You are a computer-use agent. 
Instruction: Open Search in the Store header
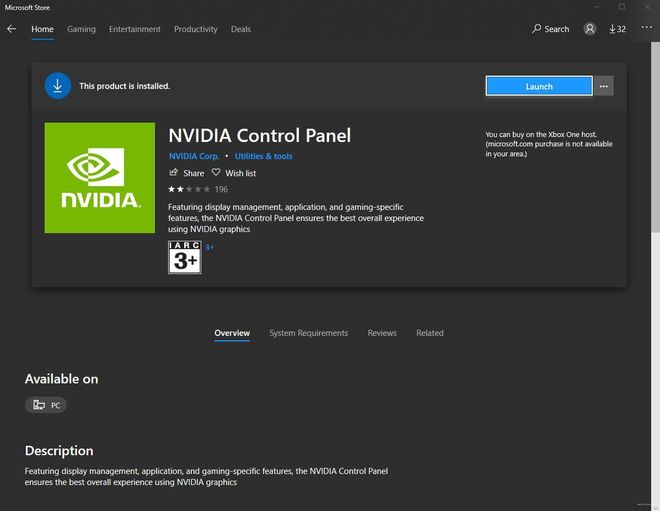point(550,29)
